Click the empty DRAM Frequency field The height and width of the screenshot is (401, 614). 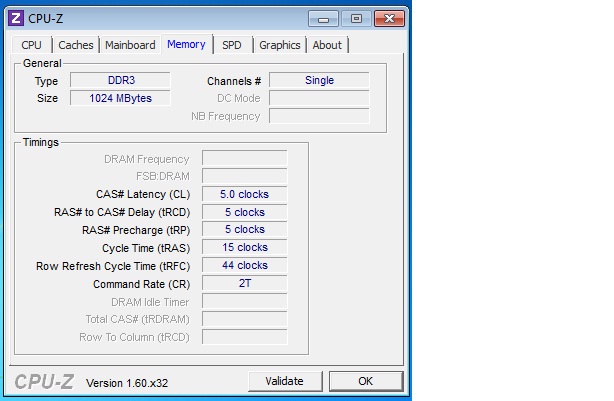(245, 159)
